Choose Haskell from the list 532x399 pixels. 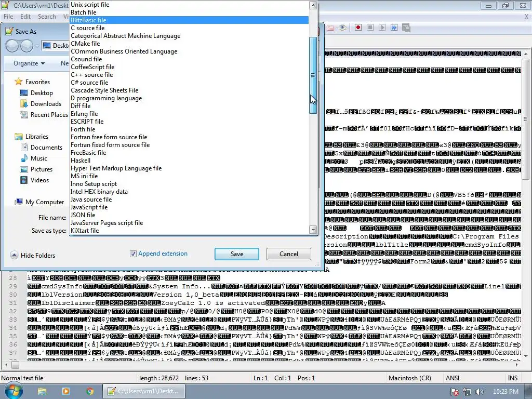point(189,161)
